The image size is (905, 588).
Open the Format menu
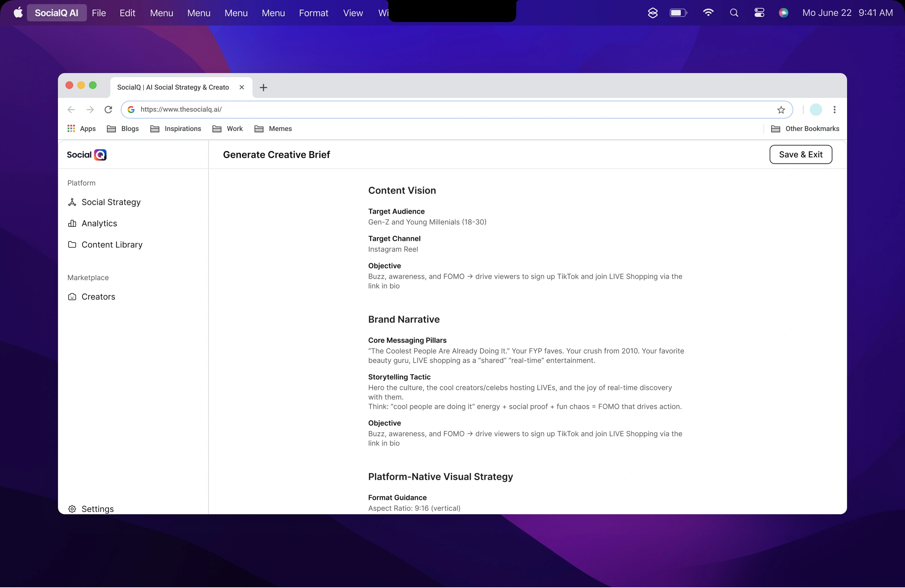point(313,13)
